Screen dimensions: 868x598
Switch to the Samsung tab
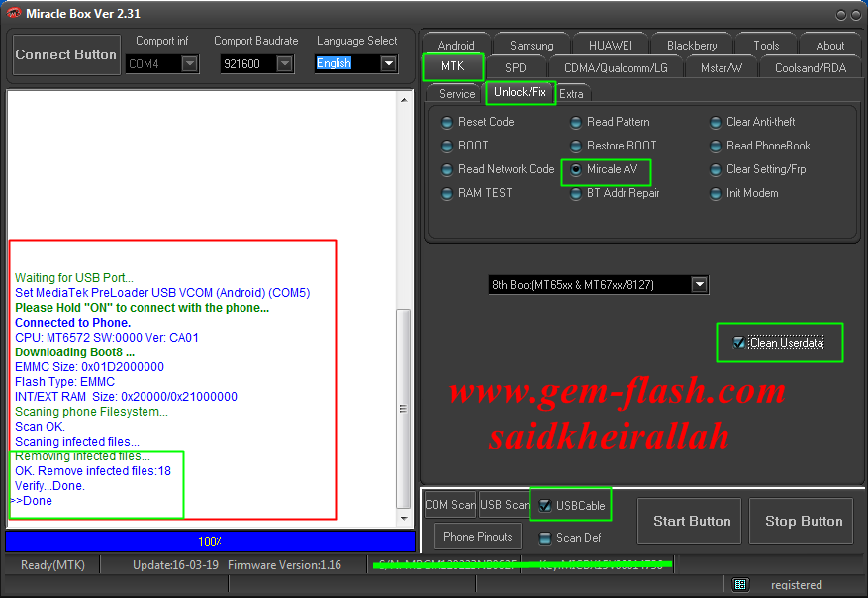tap(531, 45)
